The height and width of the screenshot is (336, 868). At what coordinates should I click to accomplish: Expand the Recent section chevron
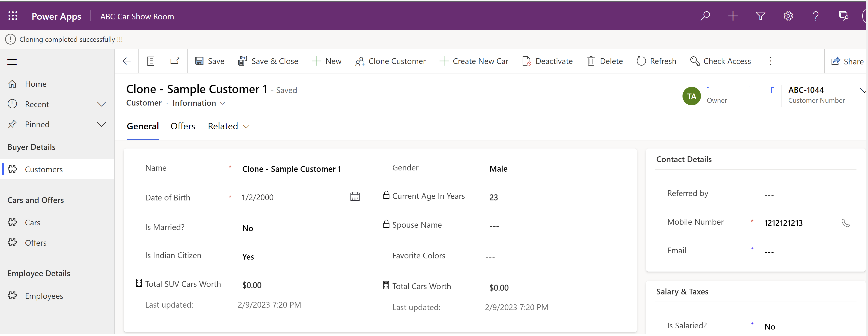coord(102,104)
